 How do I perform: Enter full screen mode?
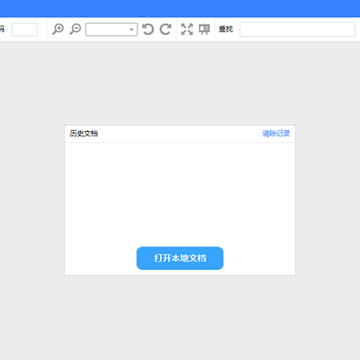click(187, 29)
